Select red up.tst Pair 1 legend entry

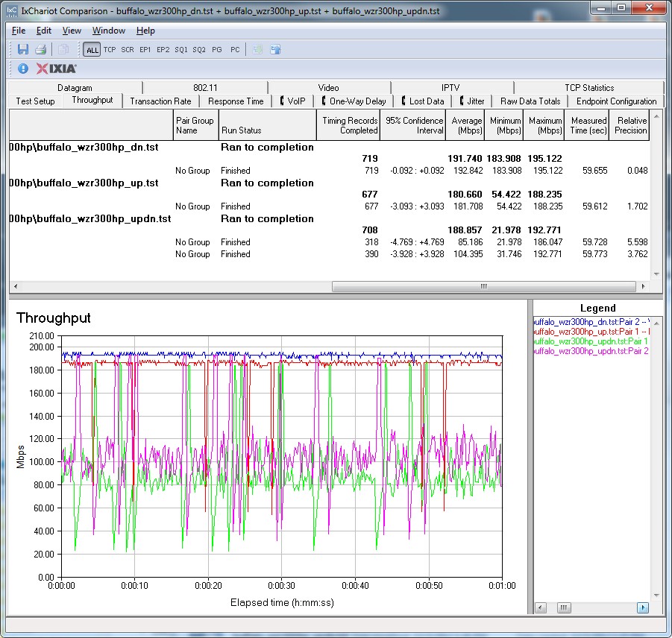(x=591, y=332)
